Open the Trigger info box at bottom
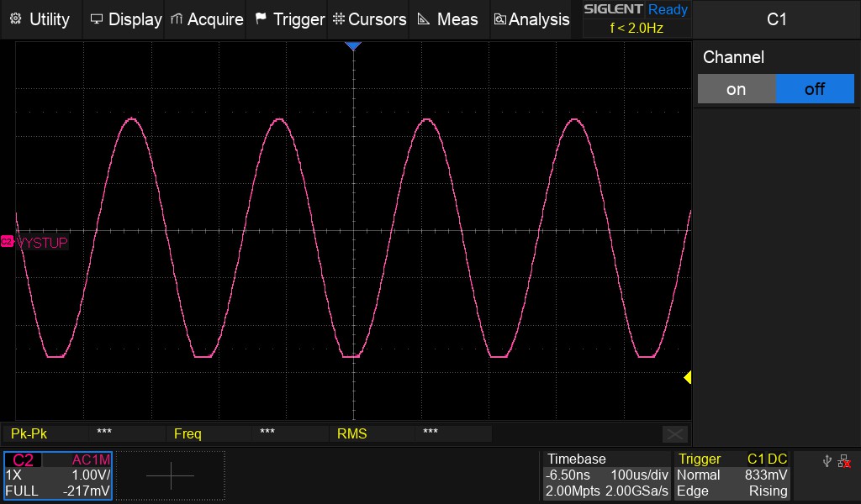Screen dimensions: 861x504 point(732,475)
